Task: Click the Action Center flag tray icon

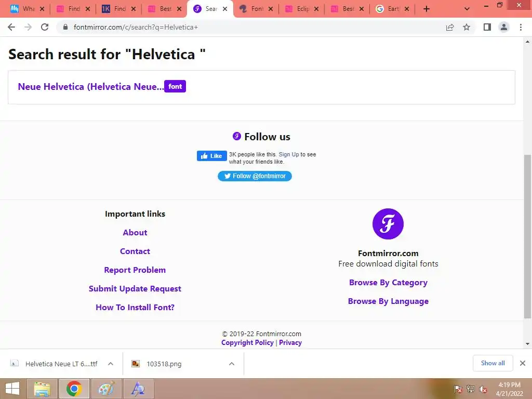Action: tap(458, 389)
